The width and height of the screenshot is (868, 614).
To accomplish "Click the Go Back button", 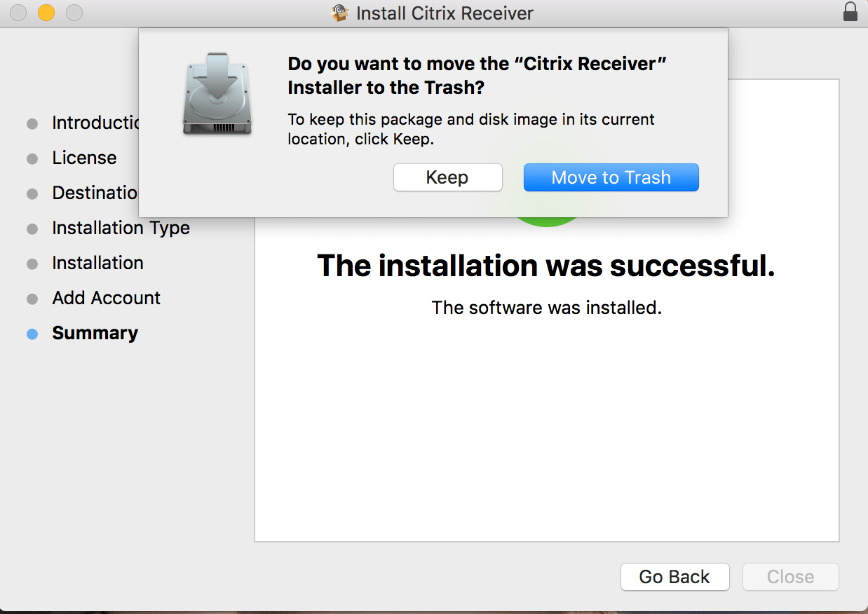I will click(674, 576).
